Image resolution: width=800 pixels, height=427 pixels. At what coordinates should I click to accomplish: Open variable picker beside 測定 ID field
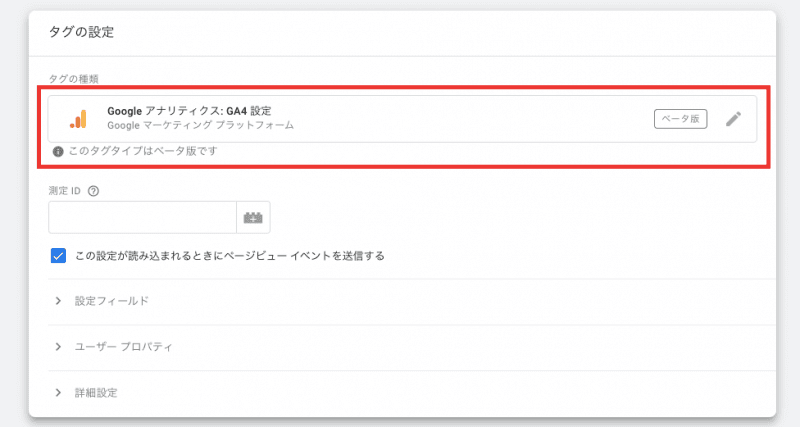[x=253, y=217]
